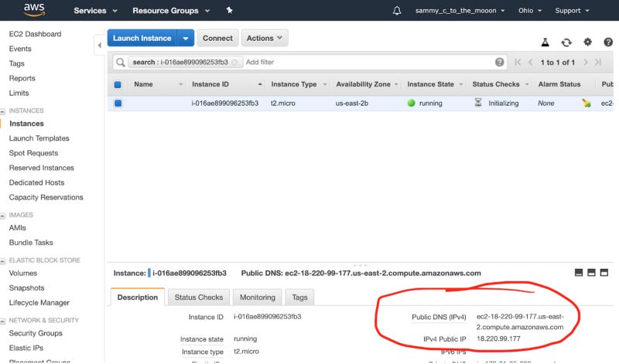Open the flask experiments icon

point(545,43)
